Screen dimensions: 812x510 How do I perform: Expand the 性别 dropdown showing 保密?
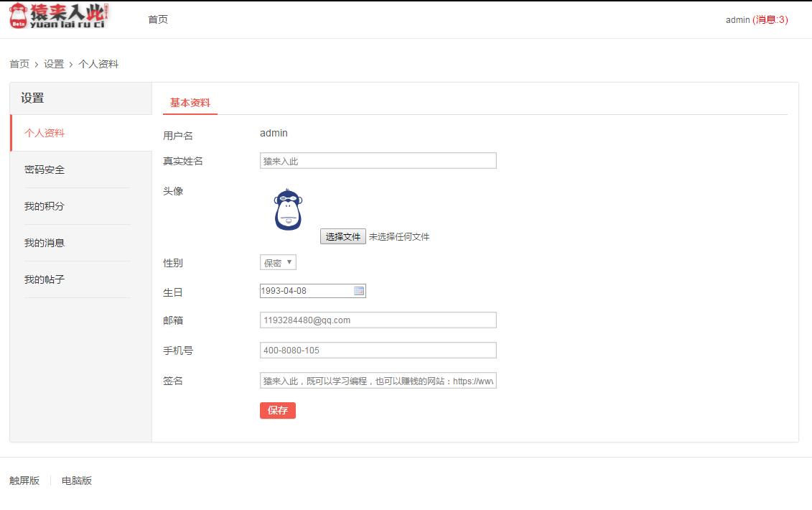(x=278, y=262)
